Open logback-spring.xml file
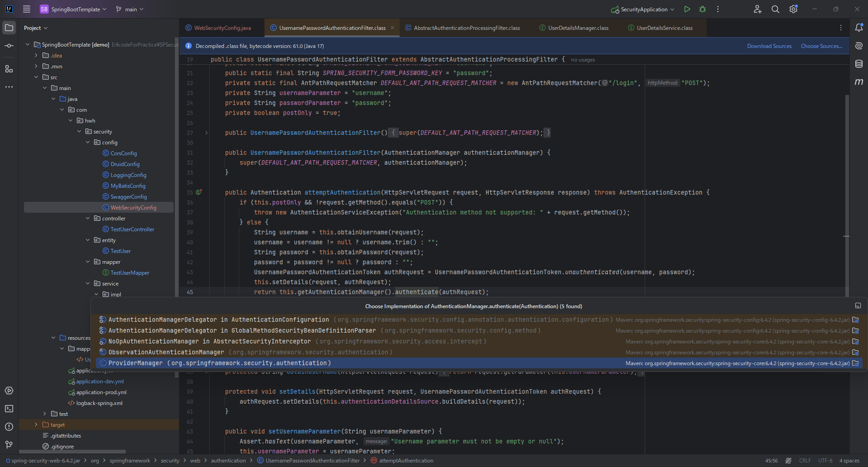The image size is (868, 467). click(99, 403)
